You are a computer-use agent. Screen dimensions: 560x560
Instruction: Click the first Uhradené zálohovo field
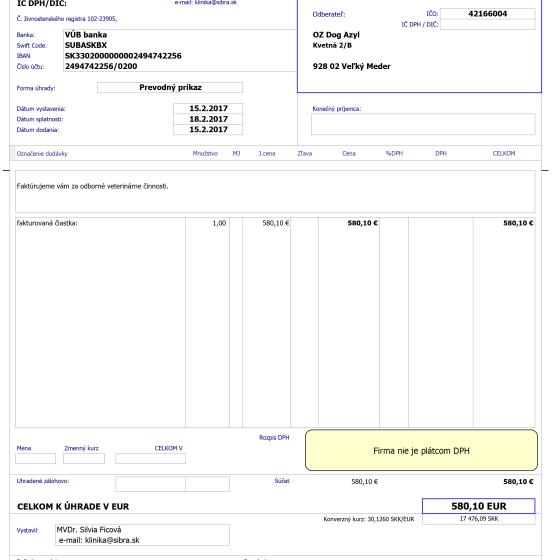150,484
